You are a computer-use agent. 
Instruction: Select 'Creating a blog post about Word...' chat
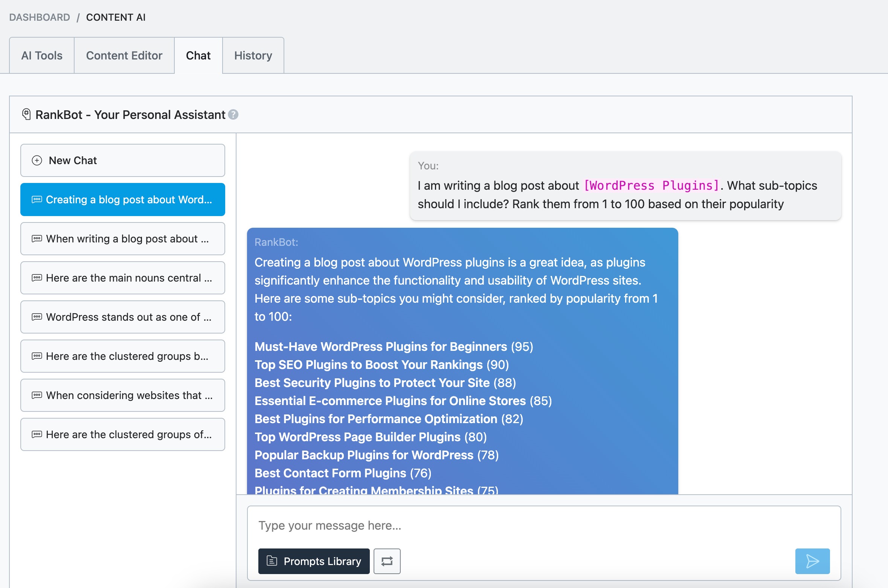(123, 200)
